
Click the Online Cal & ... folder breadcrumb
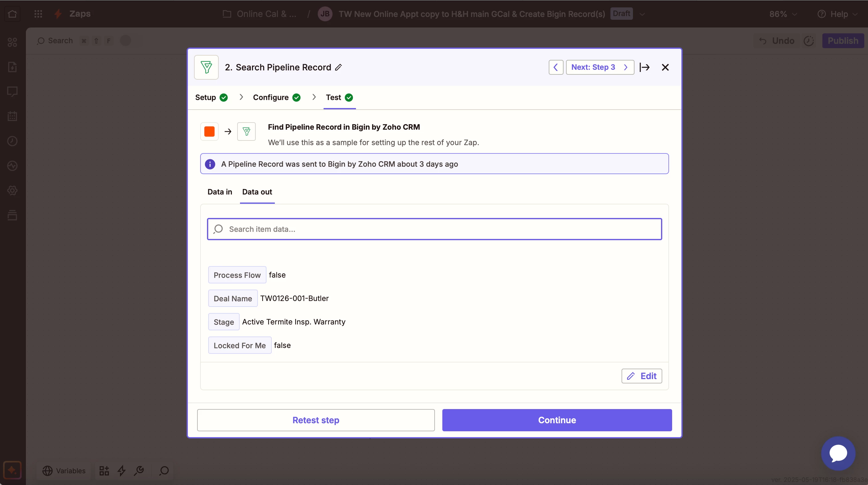click(266, 14)
